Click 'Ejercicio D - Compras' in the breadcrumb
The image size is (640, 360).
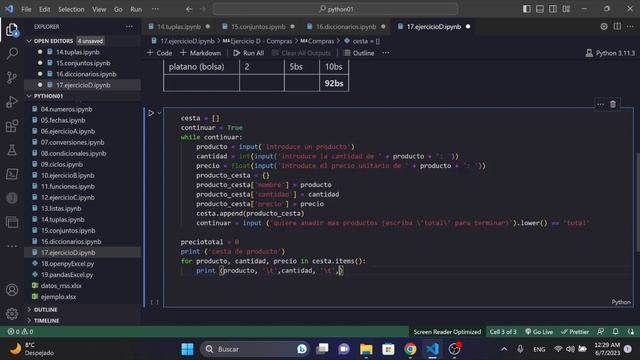click(x=258, y=41)
